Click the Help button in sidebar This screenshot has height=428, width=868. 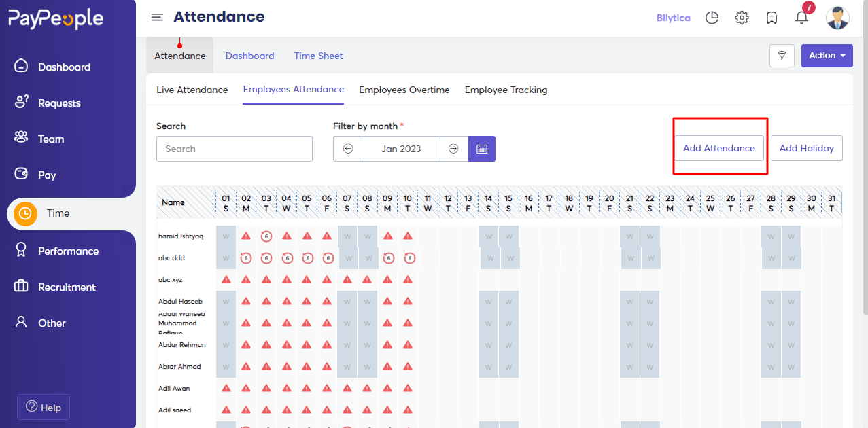click(x=44, y=407)
